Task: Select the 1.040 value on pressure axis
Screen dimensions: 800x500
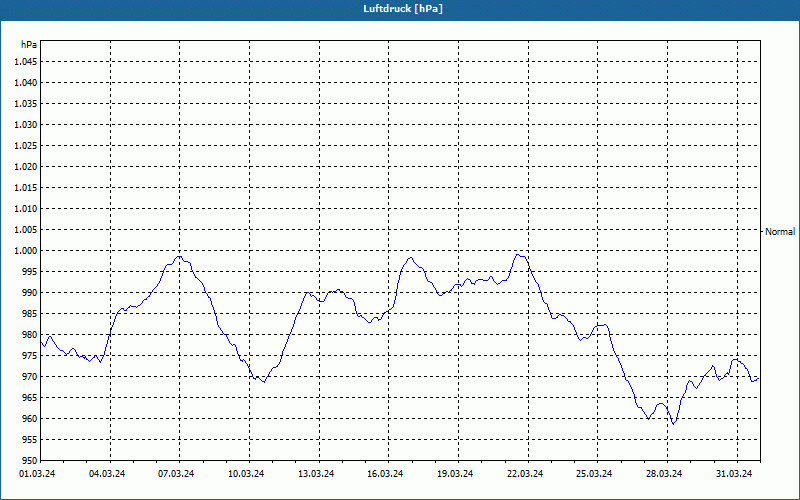Action: pos(25,83)
